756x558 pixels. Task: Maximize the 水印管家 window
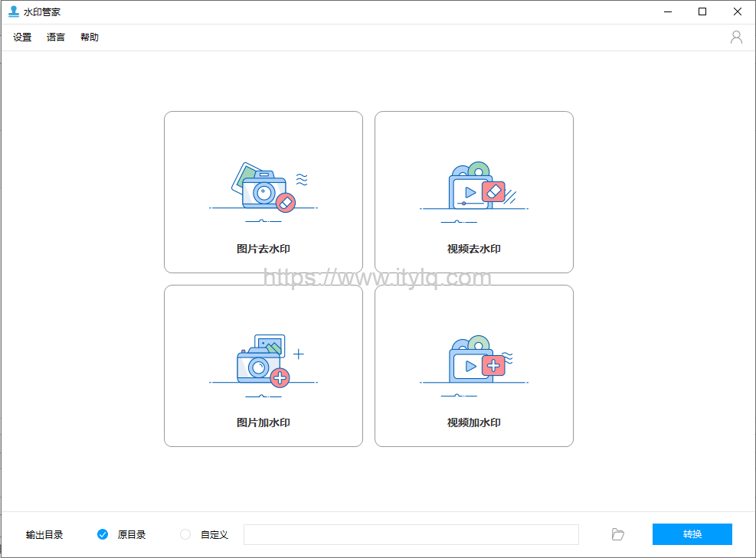pos(702,11)
